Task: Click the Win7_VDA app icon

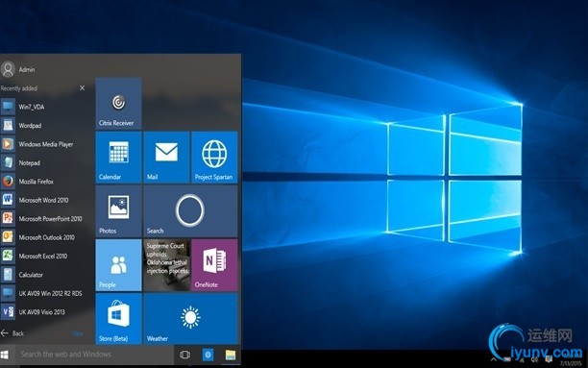Action: (x=8, y=107)
